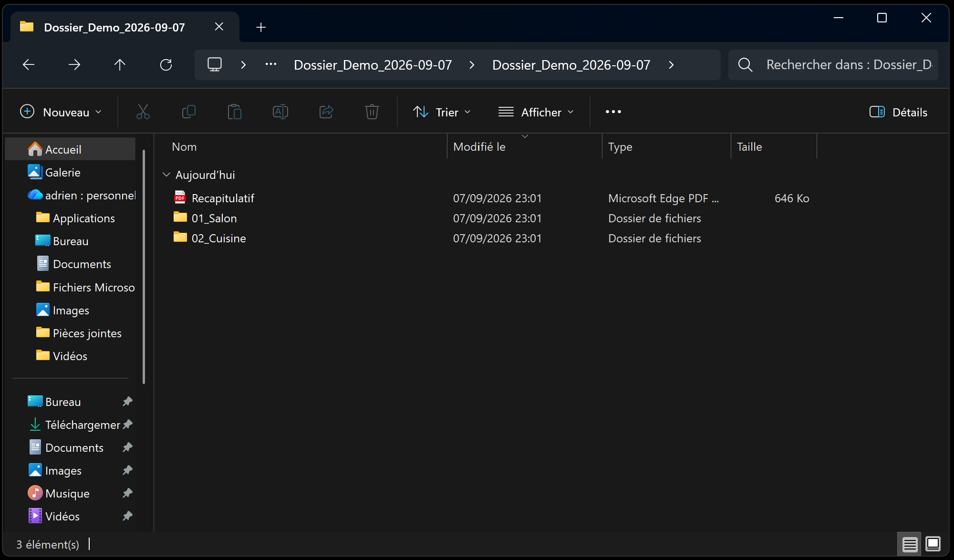
Task: Expand chevron after the PC icon
Action: pos(243,65)
